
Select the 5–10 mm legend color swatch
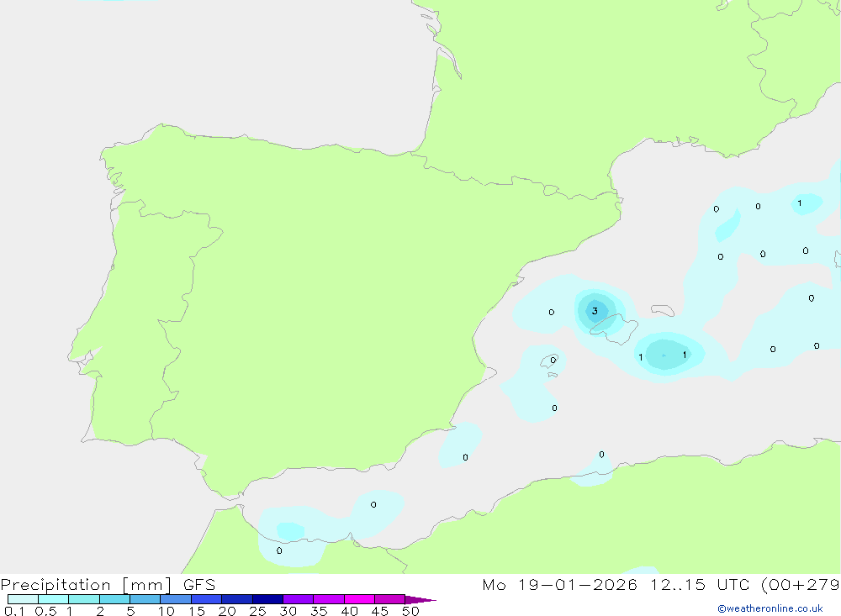(145, 599)
